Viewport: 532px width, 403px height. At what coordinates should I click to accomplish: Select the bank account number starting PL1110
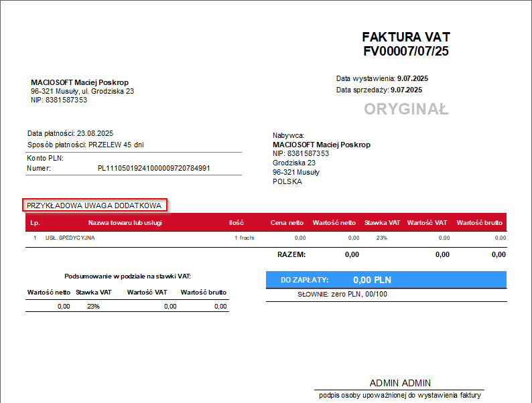tap(153, 168)
